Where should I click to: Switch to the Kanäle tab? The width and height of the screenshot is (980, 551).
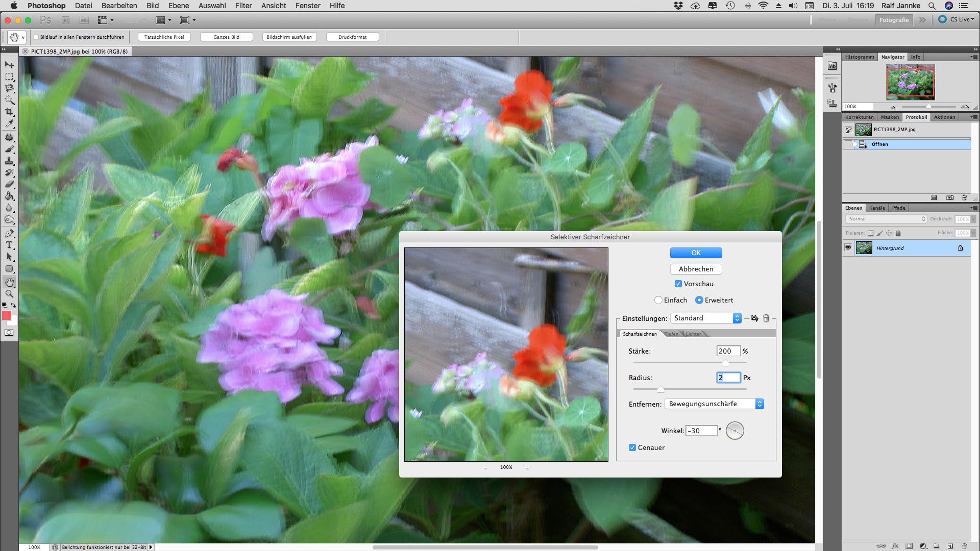pos(877,208)
